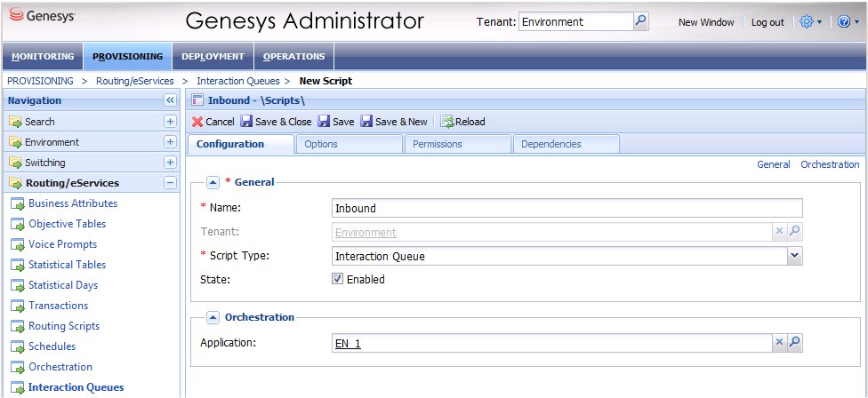The height and width of the screenshot is (398, 868).
Task: Jump to Orchestration section link
Action: pyautogui.click(x=830, y=164)
